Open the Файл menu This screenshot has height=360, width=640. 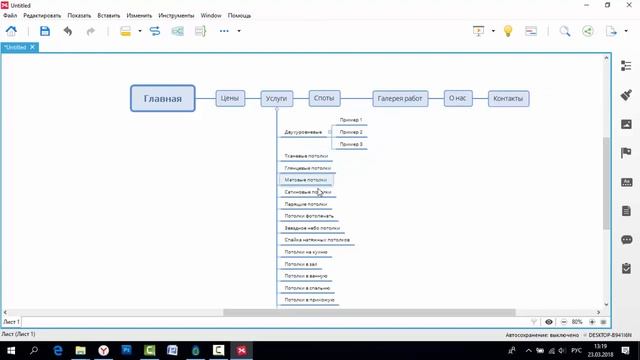(10, 16)
